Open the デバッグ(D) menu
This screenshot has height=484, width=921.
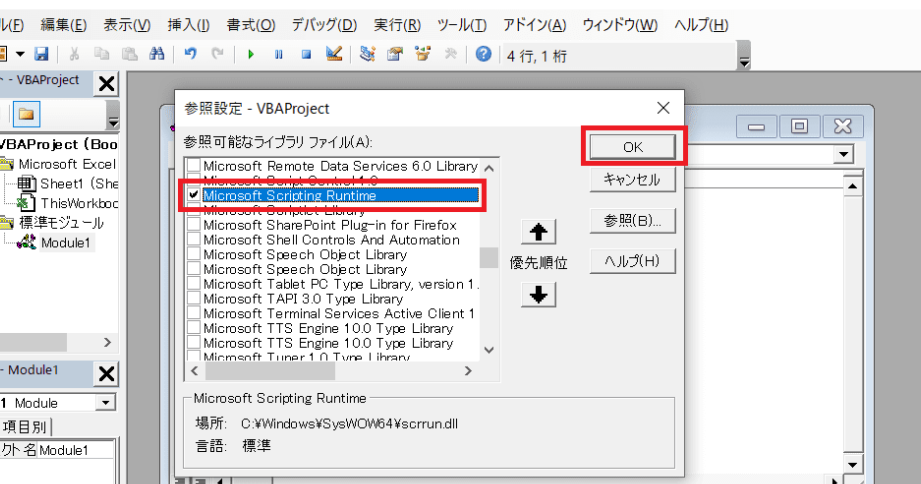[x=324, y=25]
